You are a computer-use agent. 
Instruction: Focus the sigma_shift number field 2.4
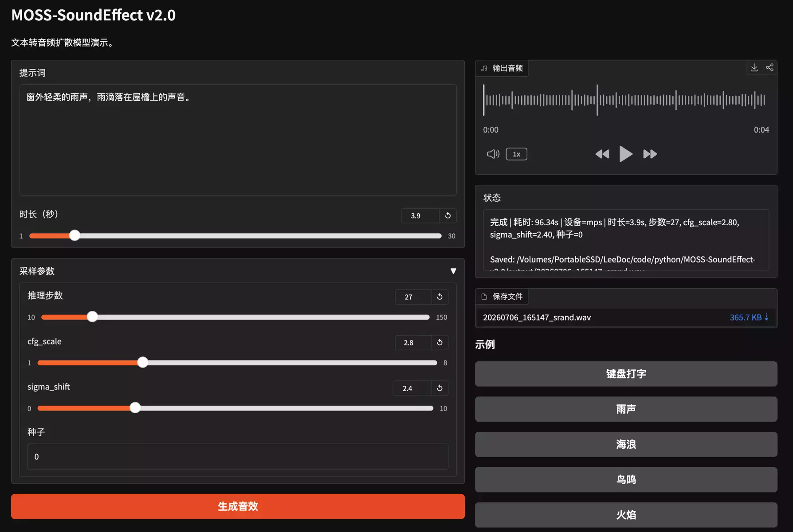pyautogui.click(x=412, y=388)
